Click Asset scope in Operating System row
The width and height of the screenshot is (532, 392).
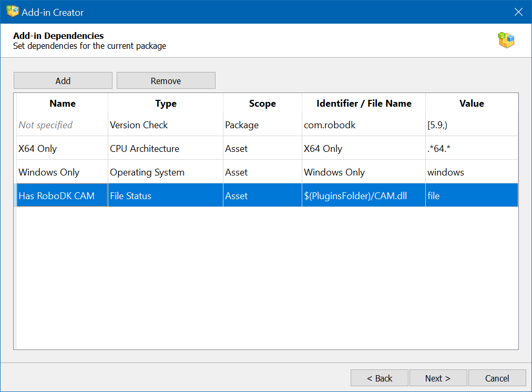click(x=262, y=172)
